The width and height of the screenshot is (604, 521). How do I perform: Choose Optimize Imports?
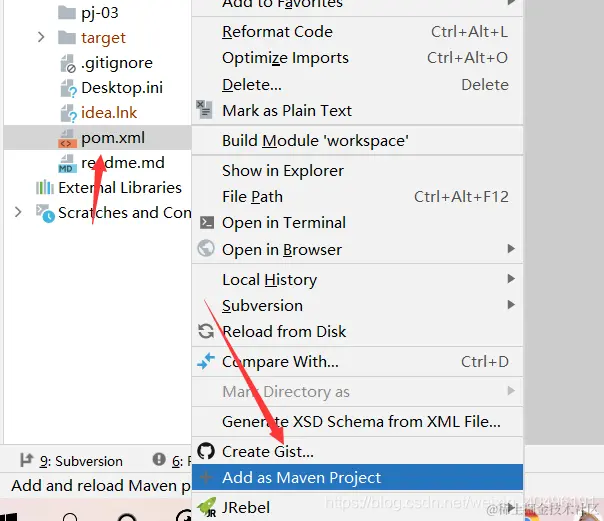pos(357,58)
